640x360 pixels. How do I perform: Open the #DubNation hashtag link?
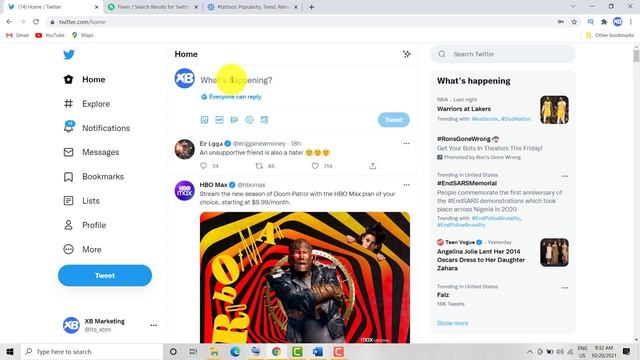(516, 119)
